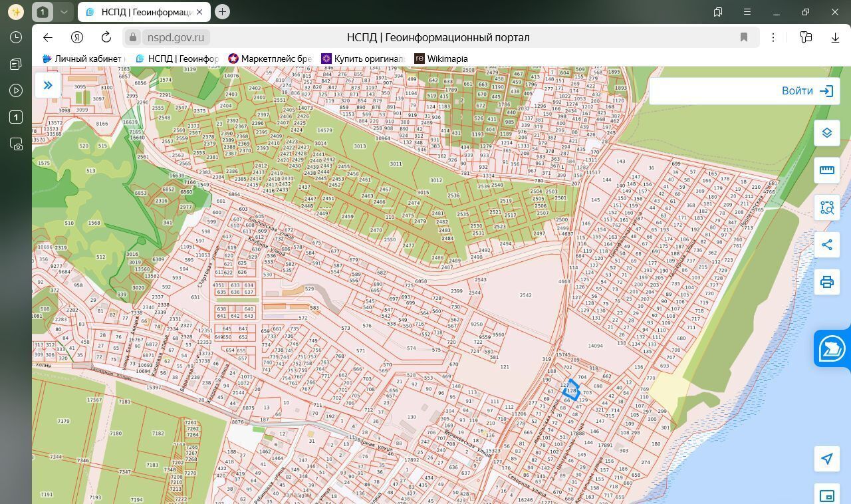This screenshot has height=504, width=851.
Task: Click land parcel labeled 2542
Action: [x=526, y=295]
